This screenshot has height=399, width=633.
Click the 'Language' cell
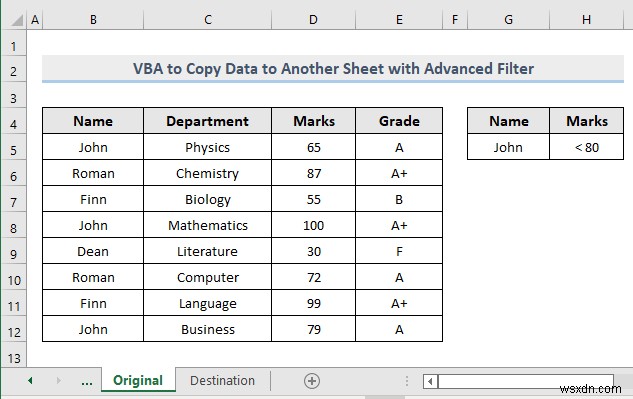tap(208, 303)
